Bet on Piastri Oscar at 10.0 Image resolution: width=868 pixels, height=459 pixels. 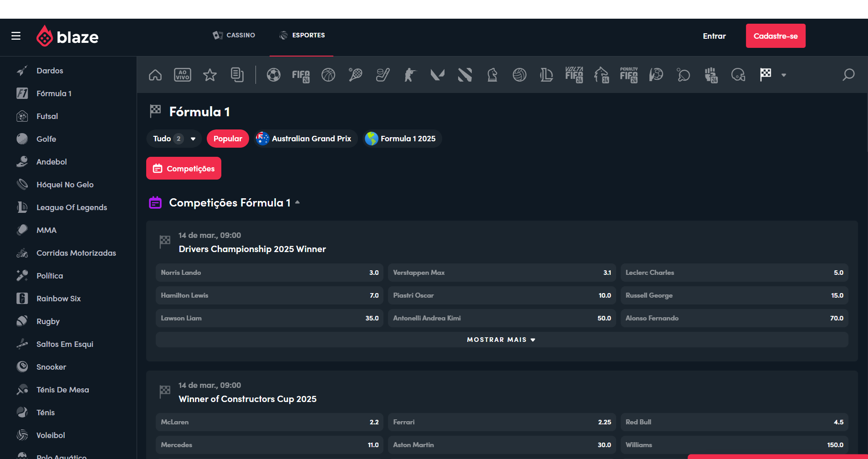pos(502,295)
